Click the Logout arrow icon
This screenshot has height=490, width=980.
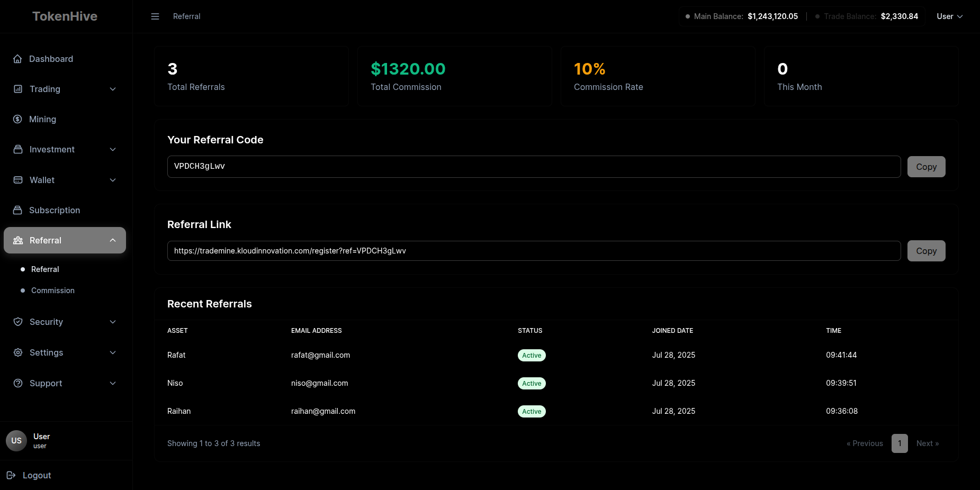(x=11, y=475)
